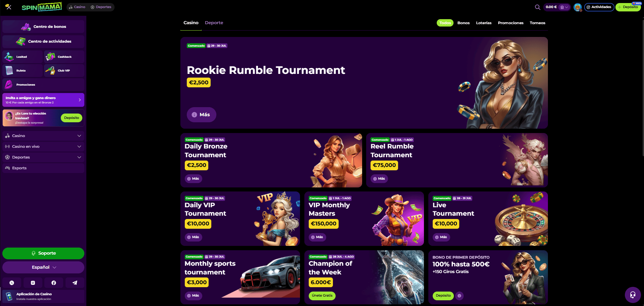Expand Casino en vivo sidebar section

[43, 146]
